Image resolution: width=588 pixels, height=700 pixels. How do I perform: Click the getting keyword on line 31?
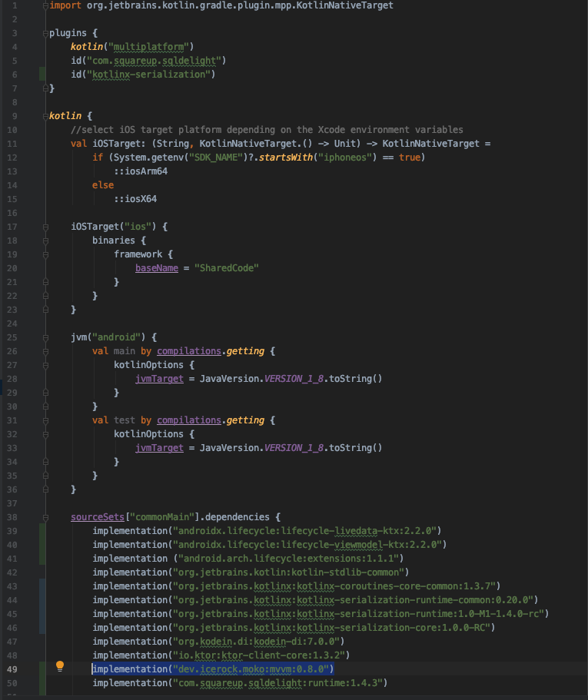[245, 420]
